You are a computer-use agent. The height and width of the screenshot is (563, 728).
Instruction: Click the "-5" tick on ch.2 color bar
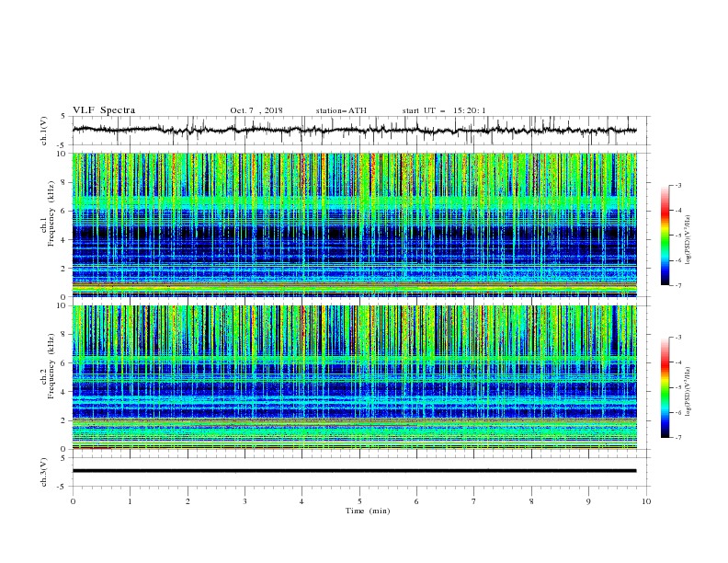point(677,387)
